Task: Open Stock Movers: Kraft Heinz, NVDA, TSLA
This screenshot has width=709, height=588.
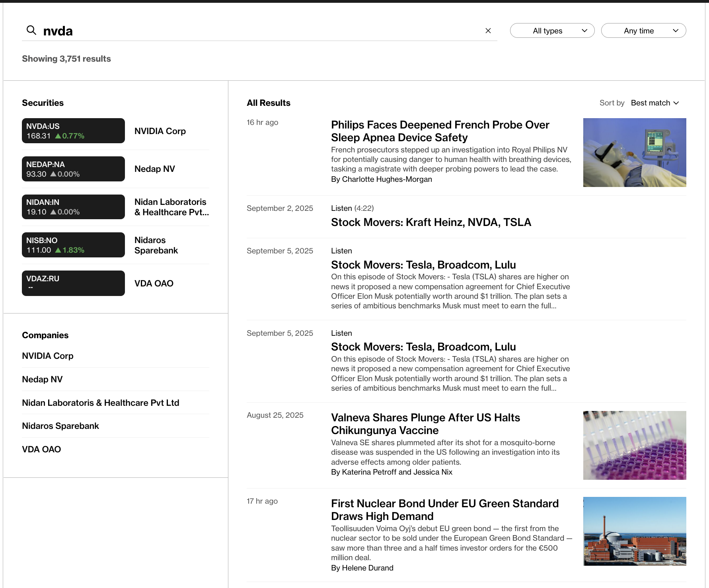Action: pyautogui.click(x=431, y=222)
